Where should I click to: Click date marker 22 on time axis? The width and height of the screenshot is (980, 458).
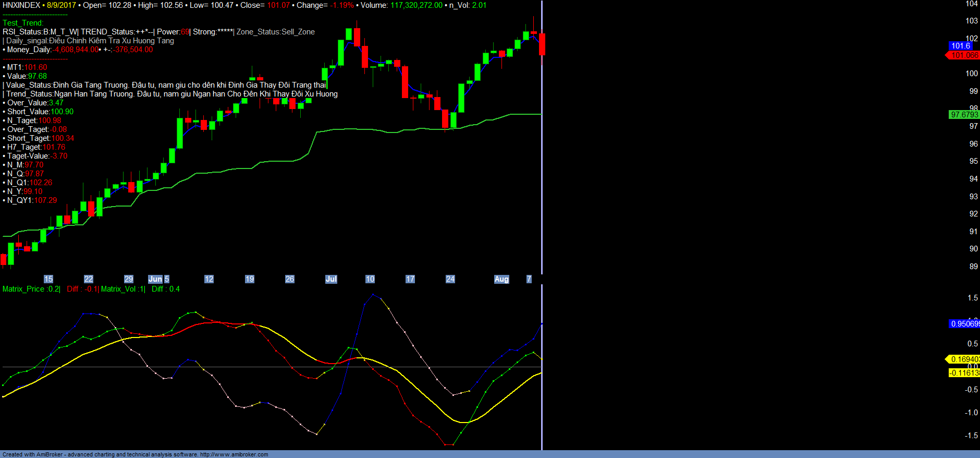(89, 279)
